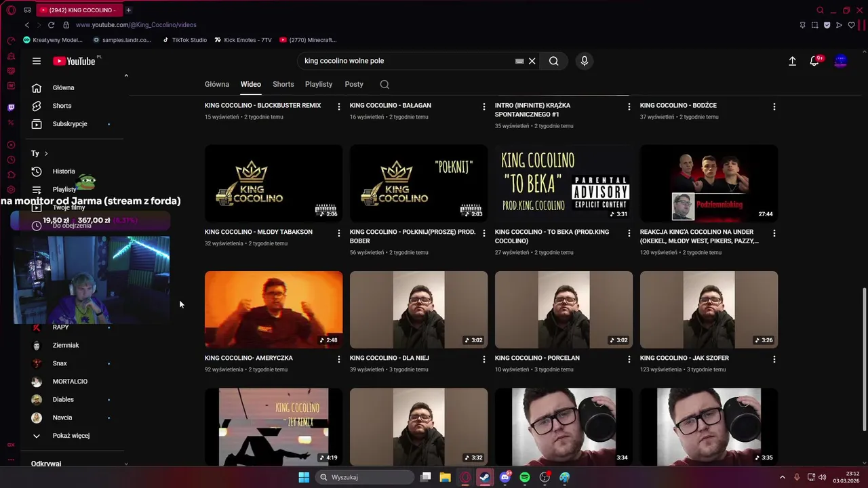
Task: Select the KING COCOLINO browser tab
Action: [x=79, y=10]
